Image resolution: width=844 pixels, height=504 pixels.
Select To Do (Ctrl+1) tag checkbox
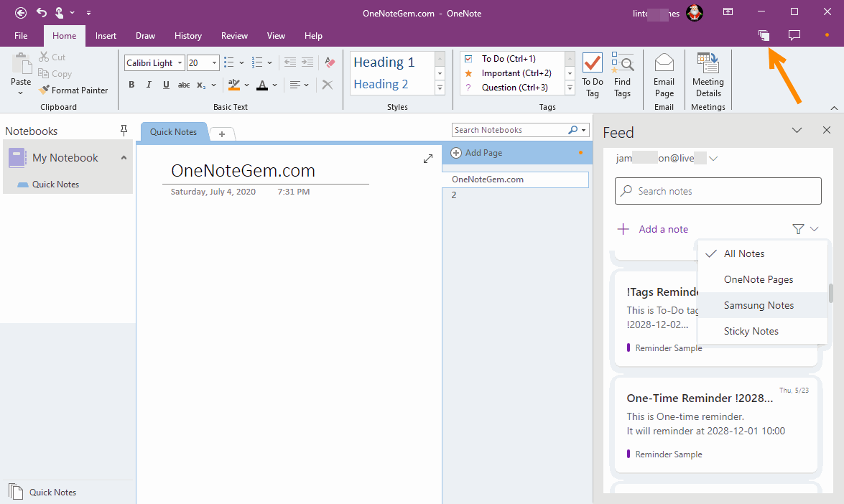coord(468,59)
